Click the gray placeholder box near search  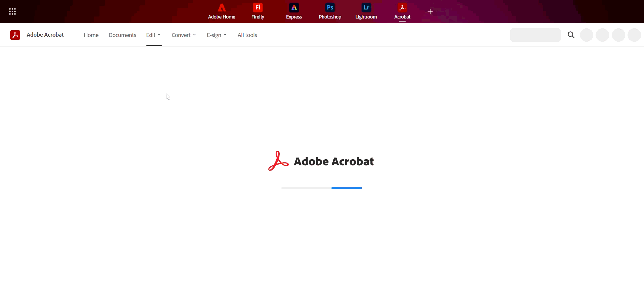click(535, 35)
